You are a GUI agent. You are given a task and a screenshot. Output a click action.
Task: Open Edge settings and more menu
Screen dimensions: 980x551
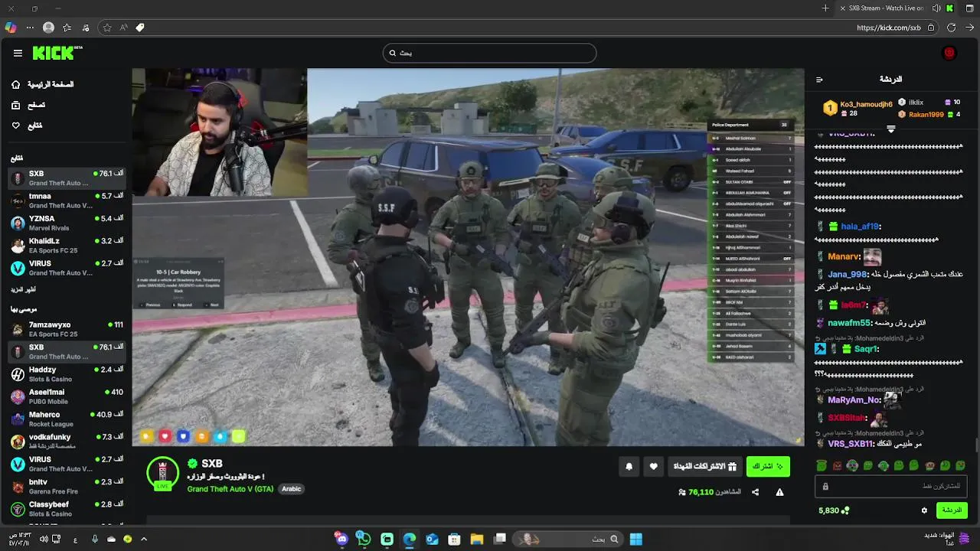[30, 28]
